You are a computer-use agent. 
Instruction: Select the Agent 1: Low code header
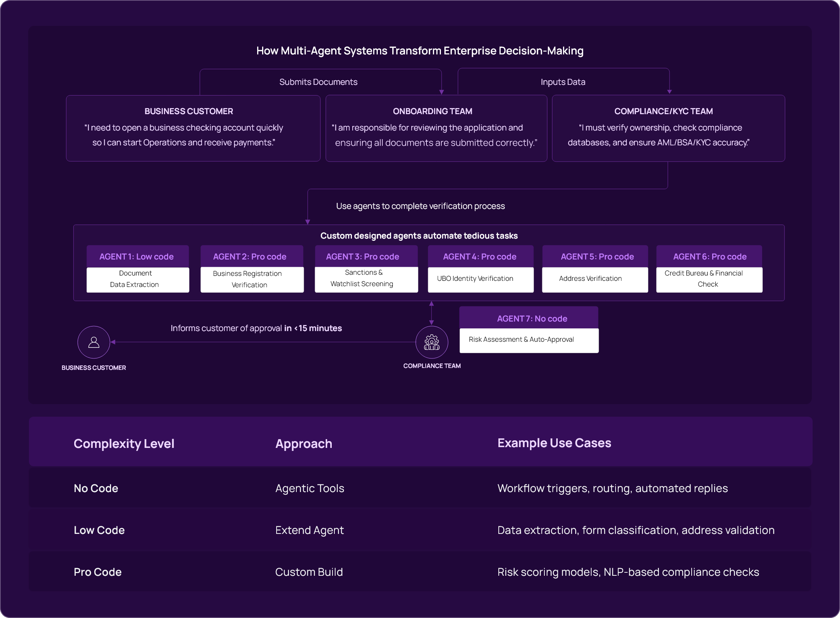pyautogui.click(x=137, y=256)
